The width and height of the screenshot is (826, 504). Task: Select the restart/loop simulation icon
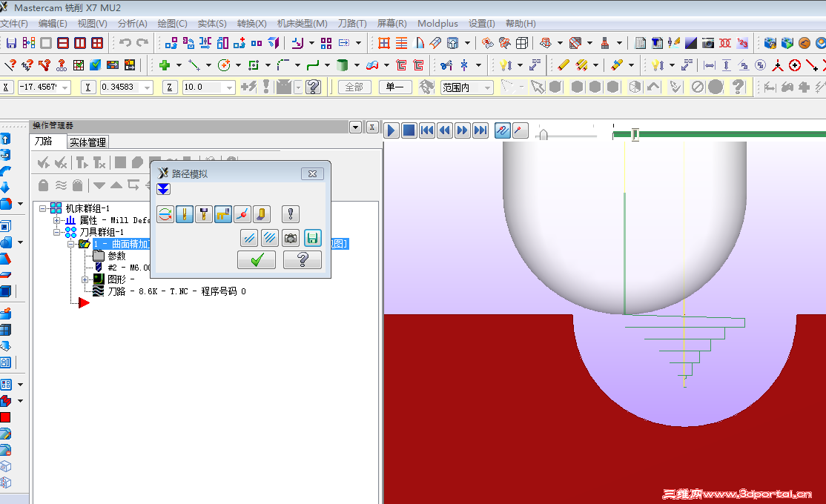[x=165, y=213]
